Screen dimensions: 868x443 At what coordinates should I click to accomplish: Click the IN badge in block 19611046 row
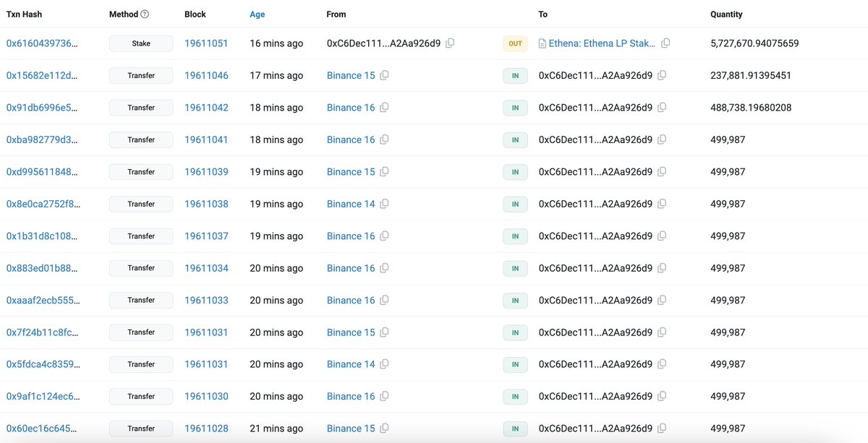(x=515, y=75)
